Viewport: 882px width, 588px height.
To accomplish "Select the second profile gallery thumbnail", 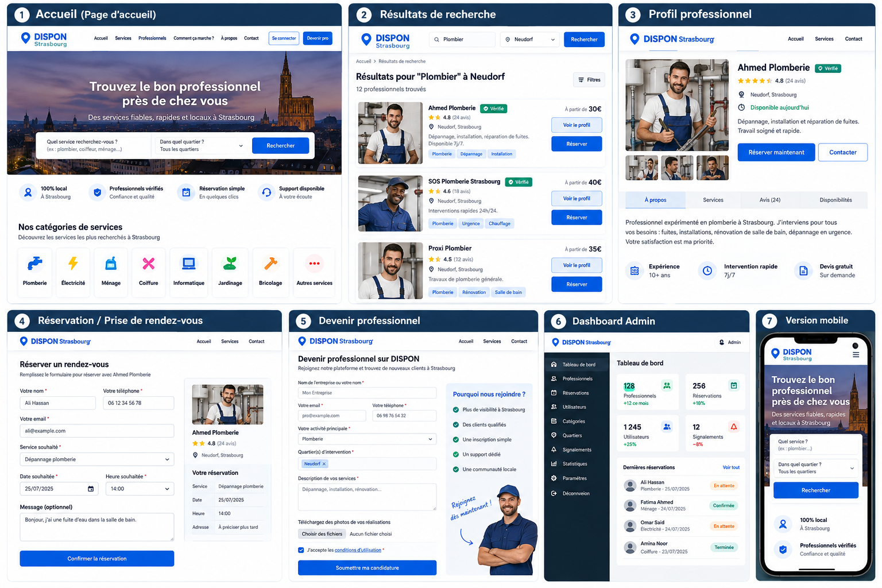I will (677, 168).
